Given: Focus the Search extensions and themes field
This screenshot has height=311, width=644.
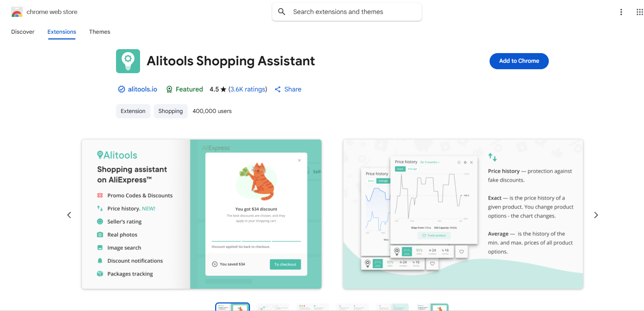Looking at the screenshot, I should [x=347, y=12].
